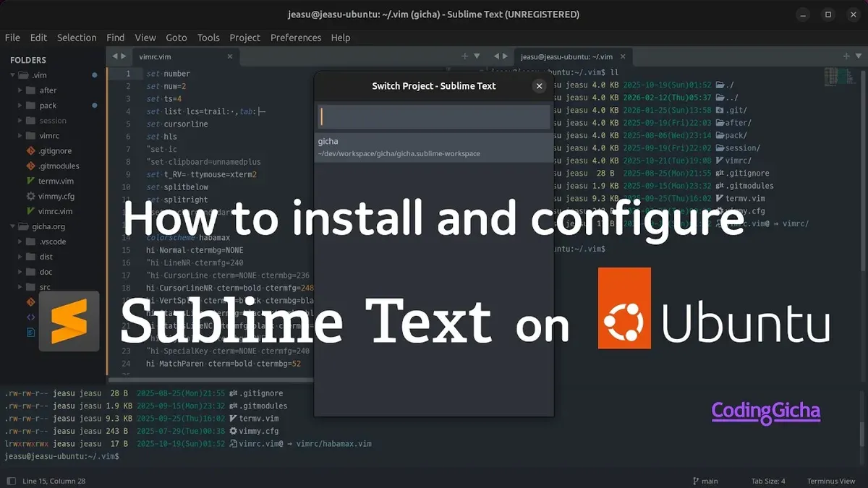This screenshot has width=868, height=488.
Task: Switch to the jeasu@jeasu-ubuntu: ~/.vim tab
Action: (x=571, y=56)
